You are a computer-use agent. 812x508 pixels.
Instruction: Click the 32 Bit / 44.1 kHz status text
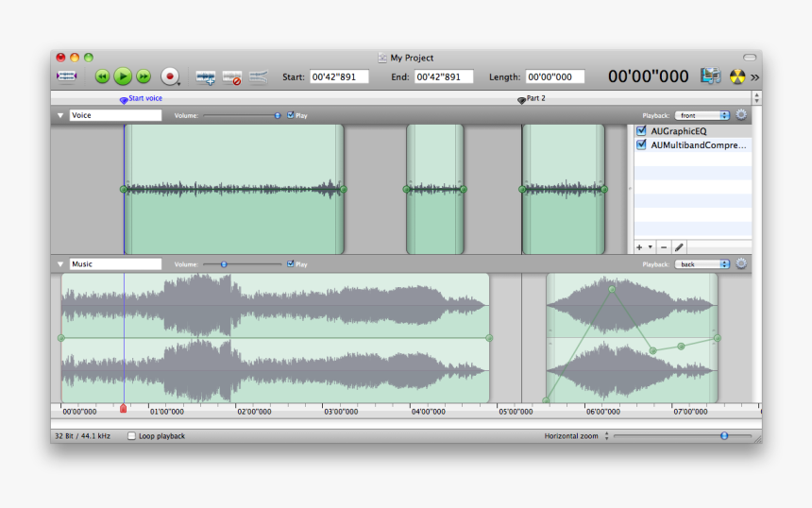[83, 436]
